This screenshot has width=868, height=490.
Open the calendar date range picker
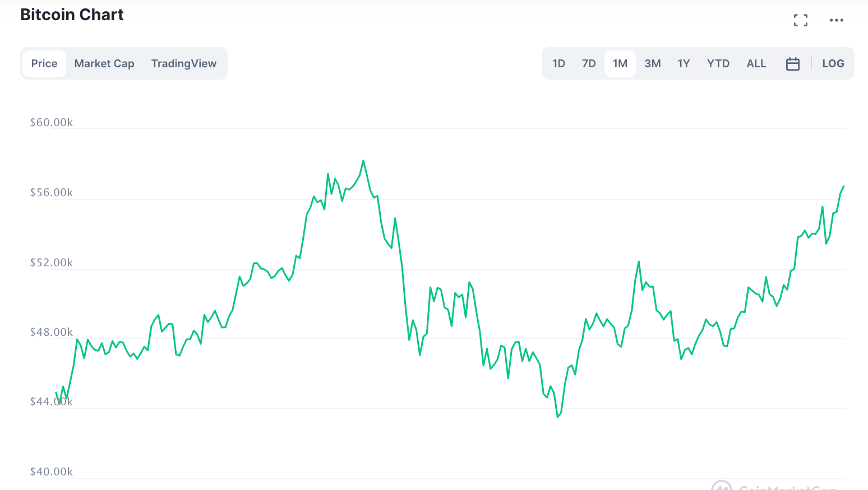[792, 64]
